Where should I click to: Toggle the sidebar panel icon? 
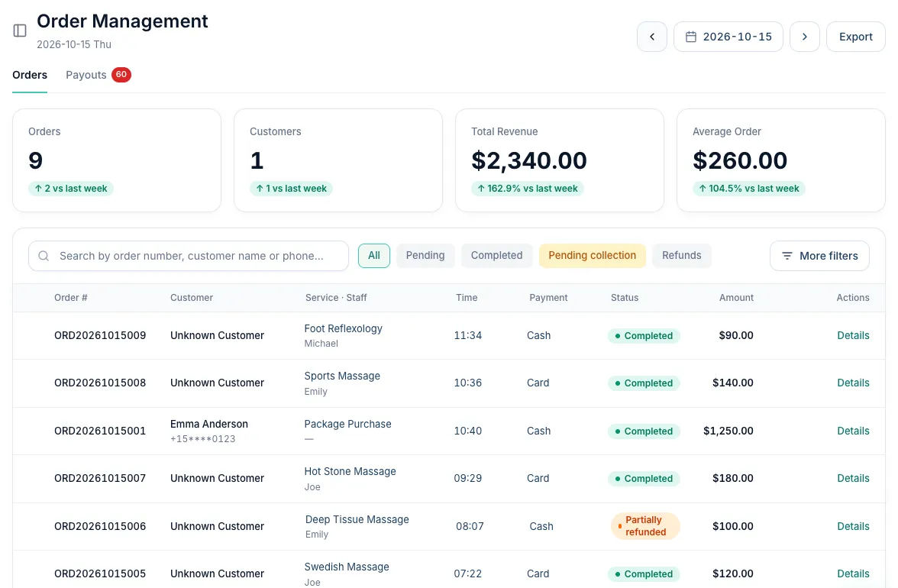(x=20, y=31)
